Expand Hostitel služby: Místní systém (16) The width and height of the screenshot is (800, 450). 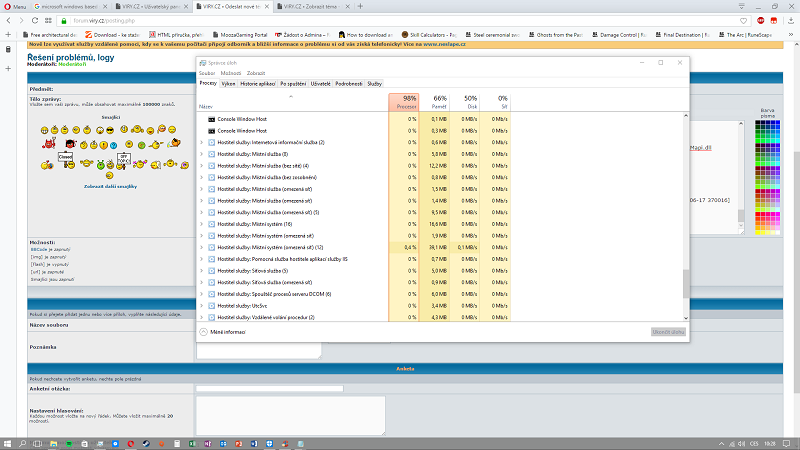click(x=202, y=224)
